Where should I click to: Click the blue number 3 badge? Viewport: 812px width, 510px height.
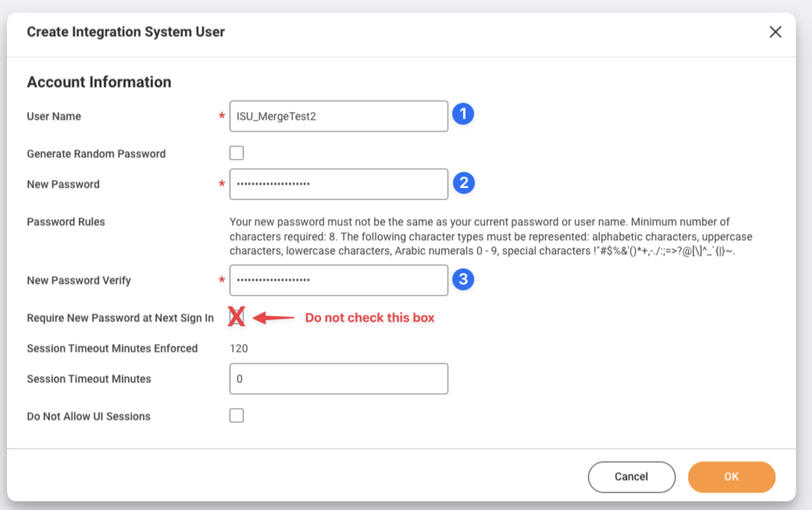pos(463,279)
